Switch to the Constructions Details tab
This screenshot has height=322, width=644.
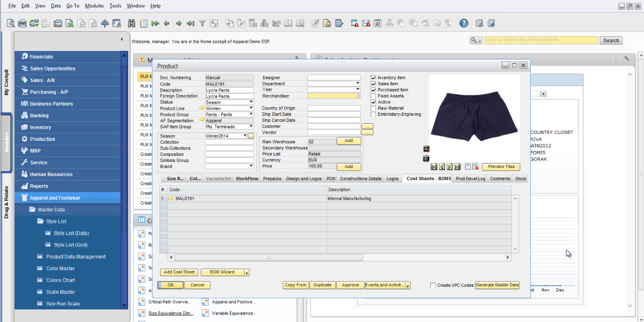[x=360, y=179]
